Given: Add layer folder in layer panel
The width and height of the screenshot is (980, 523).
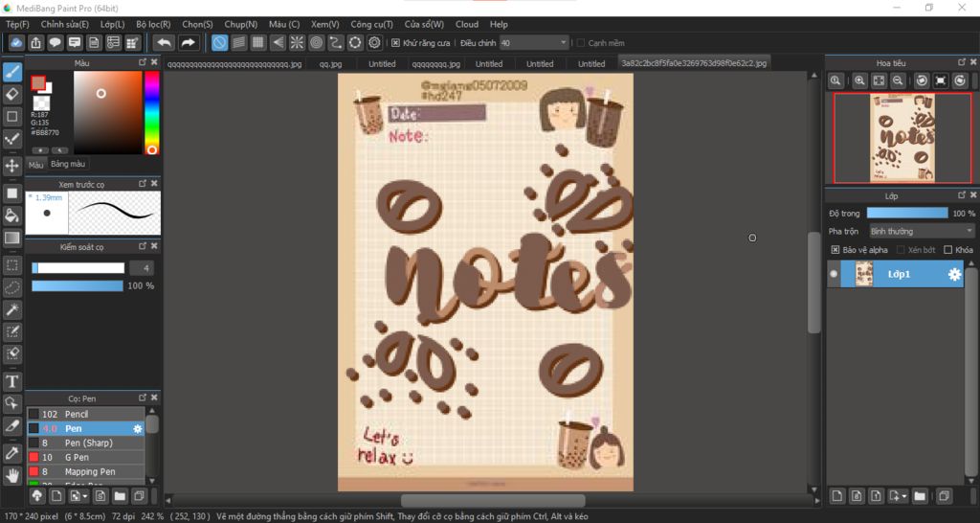Looking at the screenshot, I should tap(920, 496).
